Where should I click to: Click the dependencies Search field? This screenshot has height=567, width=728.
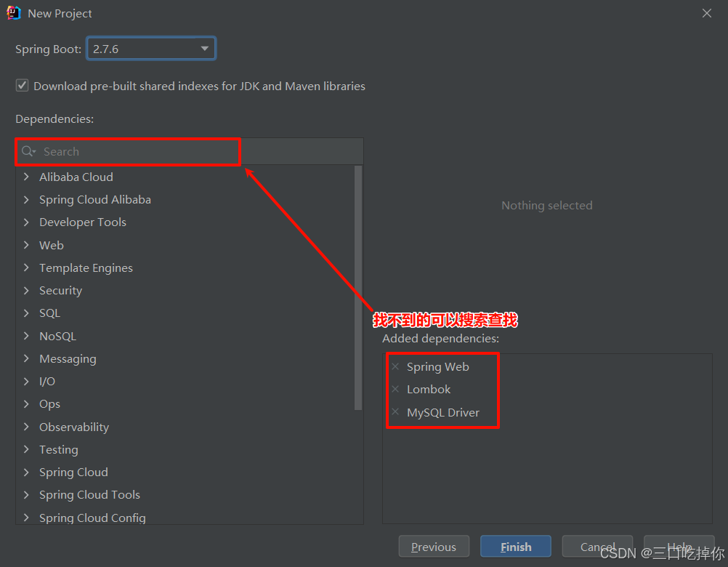190,151
